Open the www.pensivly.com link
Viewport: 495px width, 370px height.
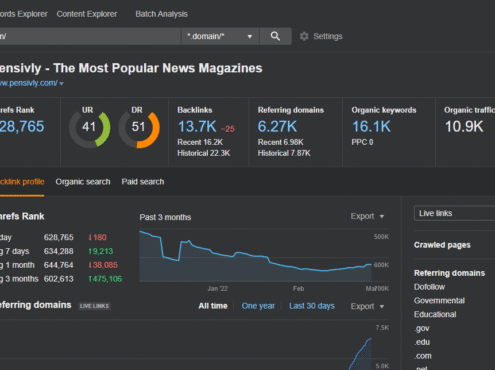click(29, 83)
